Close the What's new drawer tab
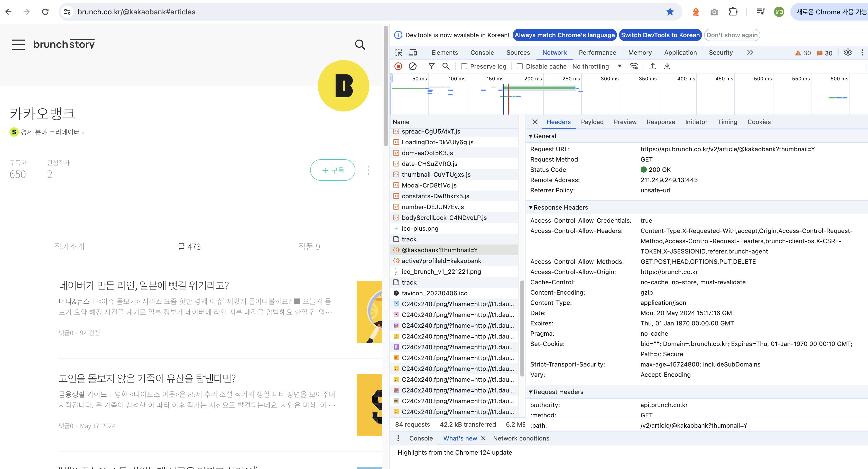 [483, 438]
